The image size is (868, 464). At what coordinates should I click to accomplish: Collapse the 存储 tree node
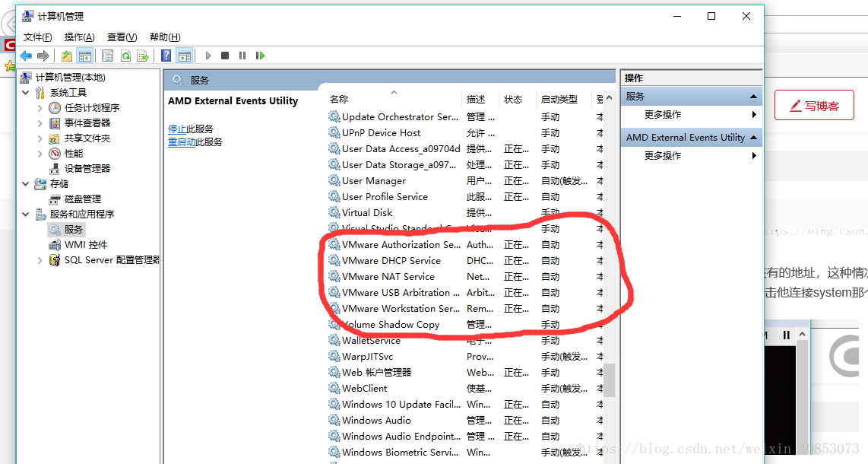26,184
